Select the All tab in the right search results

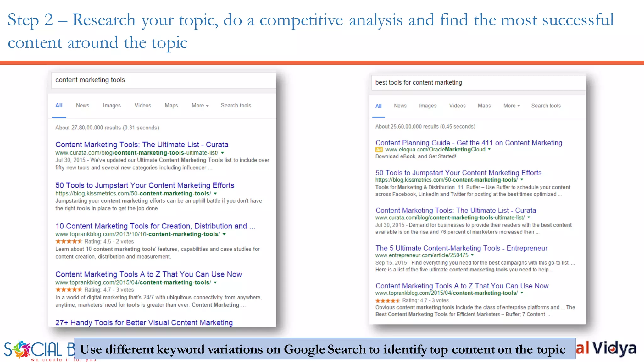tap(379, 106)
